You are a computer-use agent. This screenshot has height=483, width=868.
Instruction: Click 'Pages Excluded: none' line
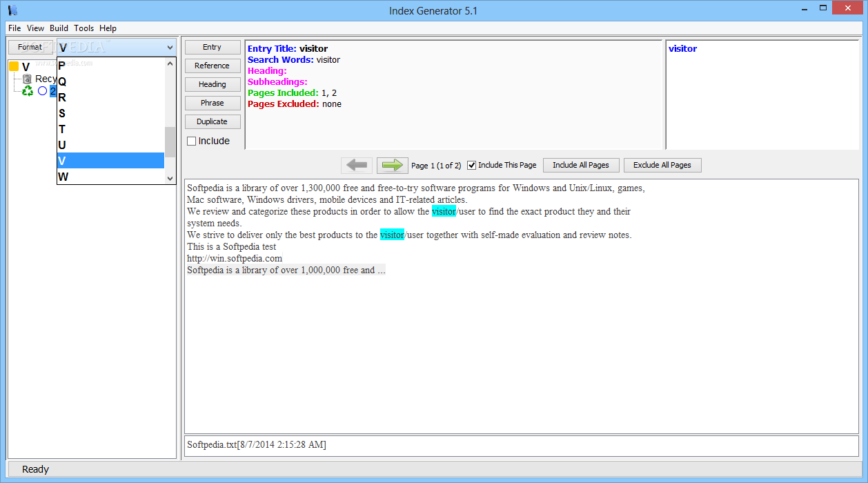(x=295, y=103)
